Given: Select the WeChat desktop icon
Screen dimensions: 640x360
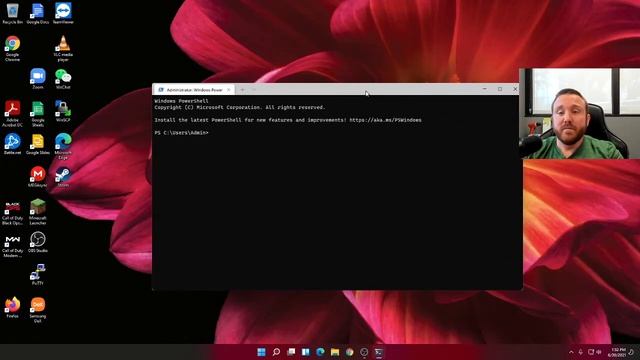Looking at the screenshot, I should 63,78.
